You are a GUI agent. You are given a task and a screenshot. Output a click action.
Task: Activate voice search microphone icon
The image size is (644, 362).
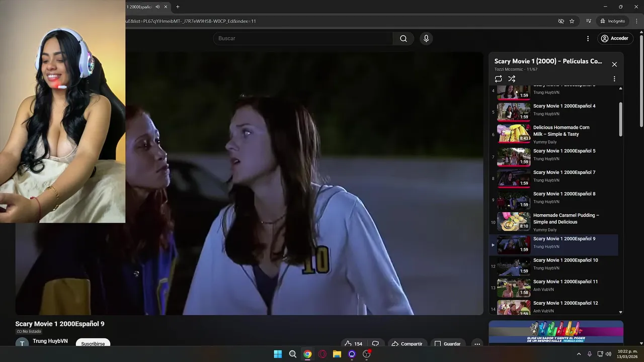tap(426, 38)
